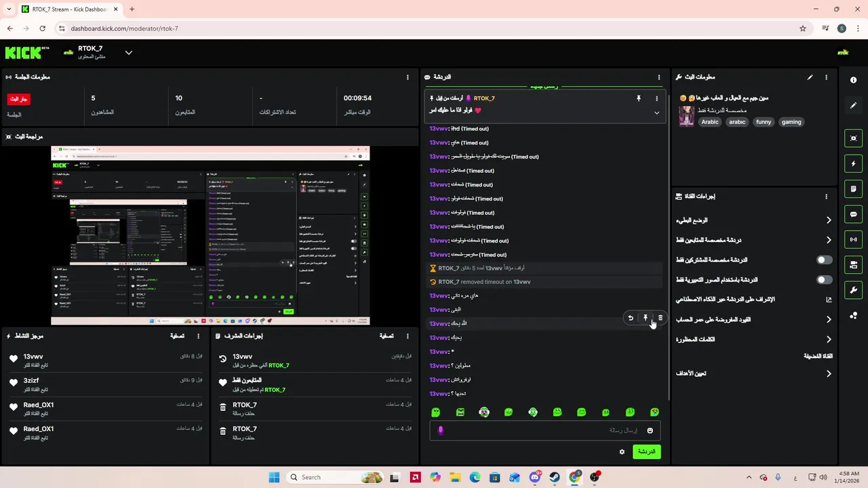Open the chat panel three-dot menu
Image resolution: width=868 pixels, height=488 pixels.
(x=658, y=77)
